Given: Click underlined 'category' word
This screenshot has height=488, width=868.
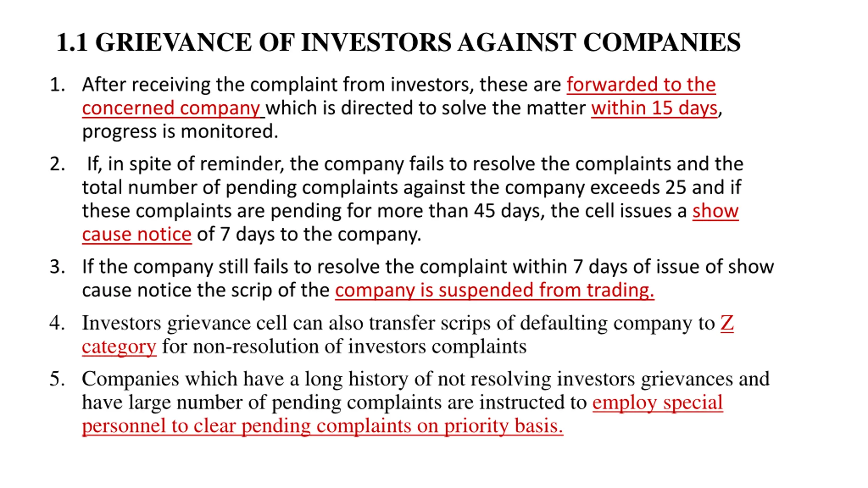Looking at the screenshot, I should tap(119, 347).
